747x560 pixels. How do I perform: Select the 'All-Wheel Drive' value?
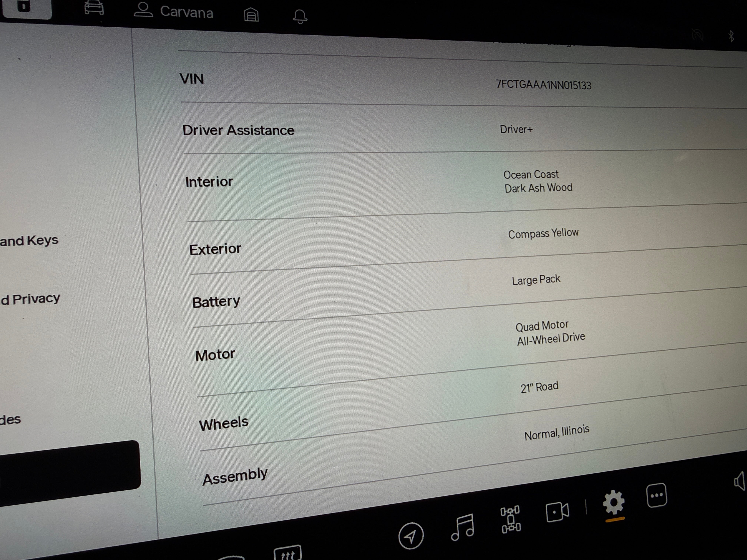551,339
